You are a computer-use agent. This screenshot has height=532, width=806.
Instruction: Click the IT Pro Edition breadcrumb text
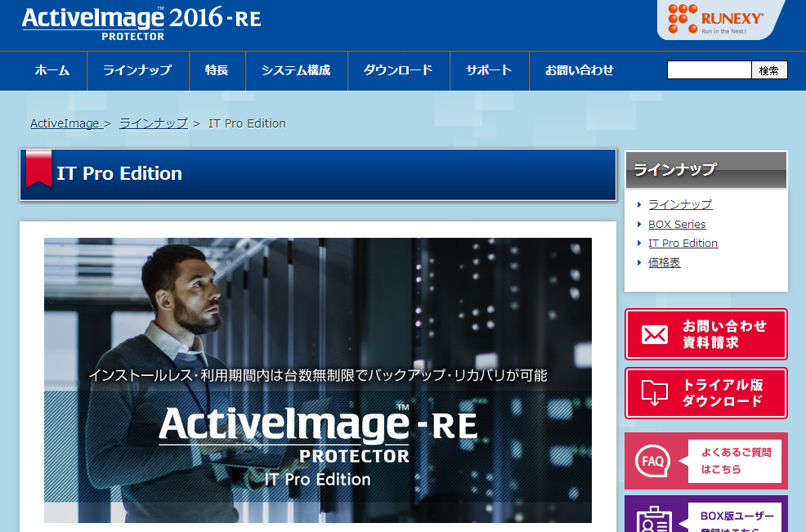click(x=247, y=123)
